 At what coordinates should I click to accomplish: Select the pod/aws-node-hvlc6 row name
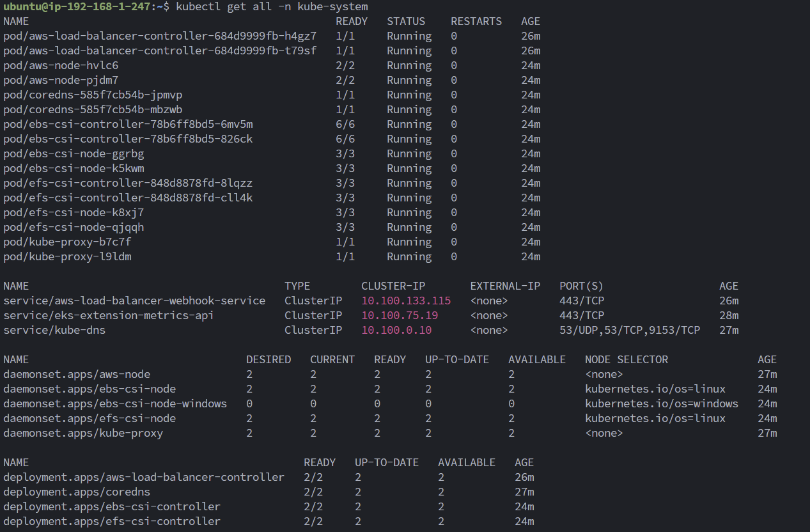61,65
